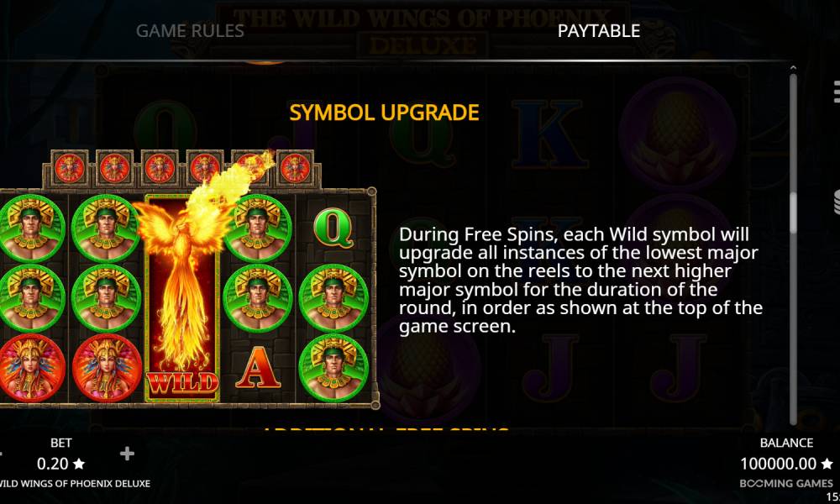
Task: Click the balance amount 100000.00
Action: click(779, 464)
